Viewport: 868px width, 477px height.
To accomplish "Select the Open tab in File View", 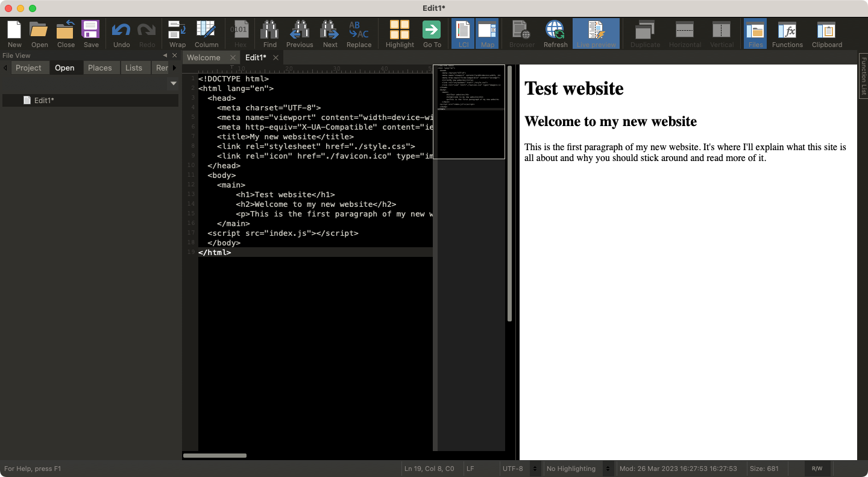I will (64, 68).
